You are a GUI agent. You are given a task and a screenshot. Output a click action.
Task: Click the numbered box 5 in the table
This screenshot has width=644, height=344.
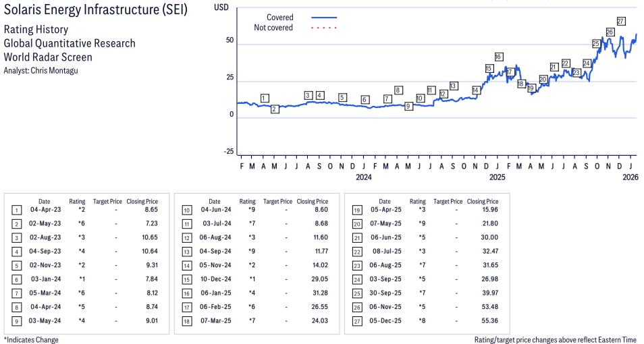(16, 266)
